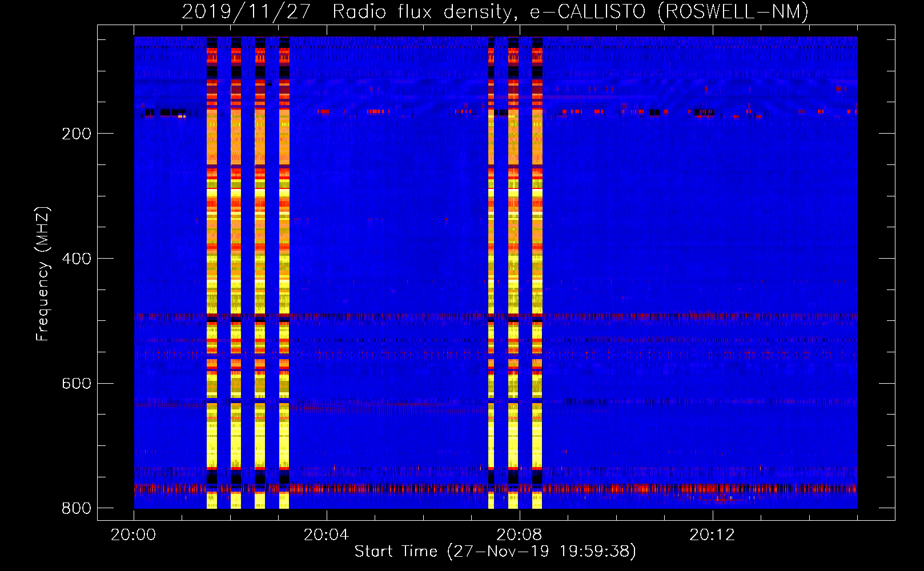Click the 'Frequency (MHZ)' axis label

43,274
